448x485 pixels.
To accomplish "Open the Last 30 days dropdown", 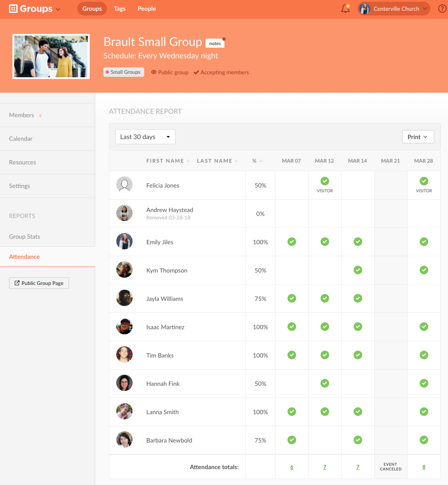I will coord(145,137).
